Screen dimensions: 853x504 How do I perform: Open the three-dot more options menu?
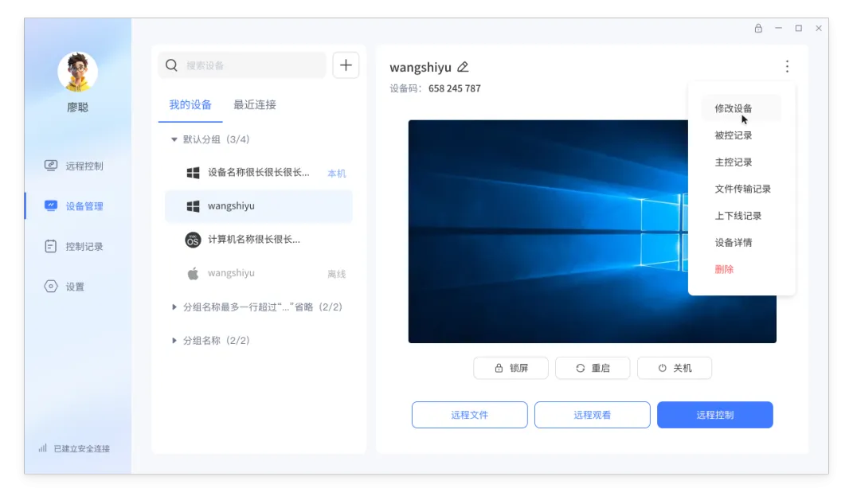787,67
